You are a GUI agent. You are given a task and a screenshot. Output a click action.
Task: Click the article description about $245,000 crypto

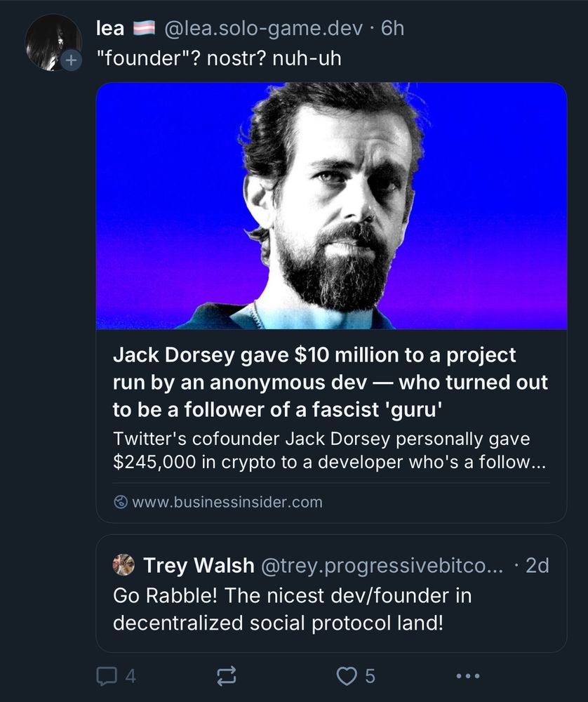(329, 451)
